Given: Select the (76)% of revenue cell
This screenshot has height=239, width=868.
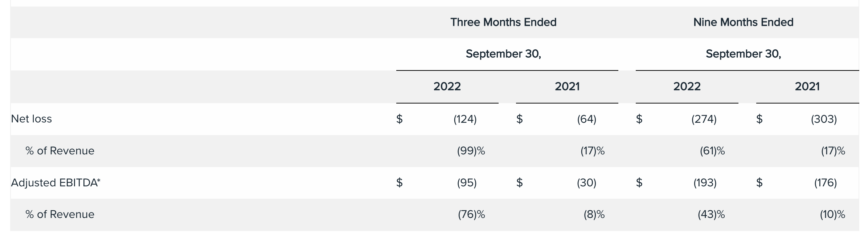Looking at the screenshot, I should tap(471, 215).
